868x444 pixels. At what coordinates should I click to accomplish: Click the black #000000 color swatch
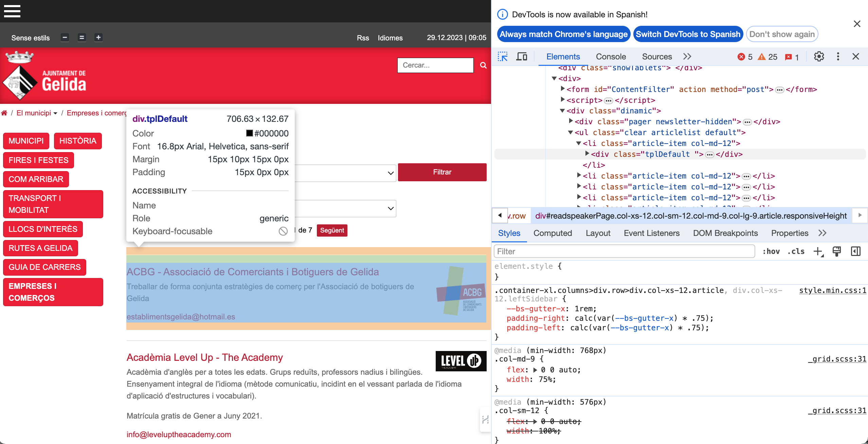coord(250,133)
